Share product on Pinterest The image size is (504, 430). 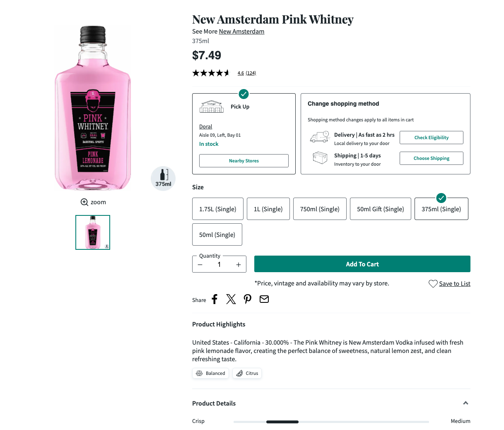pyautogui.click(x=248, y=299)
